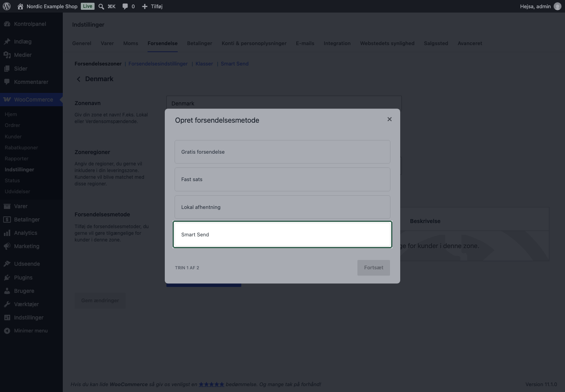Click the Kommentarer sidebar icon
This screenshot has height=392, width=565.
[7, 82]
